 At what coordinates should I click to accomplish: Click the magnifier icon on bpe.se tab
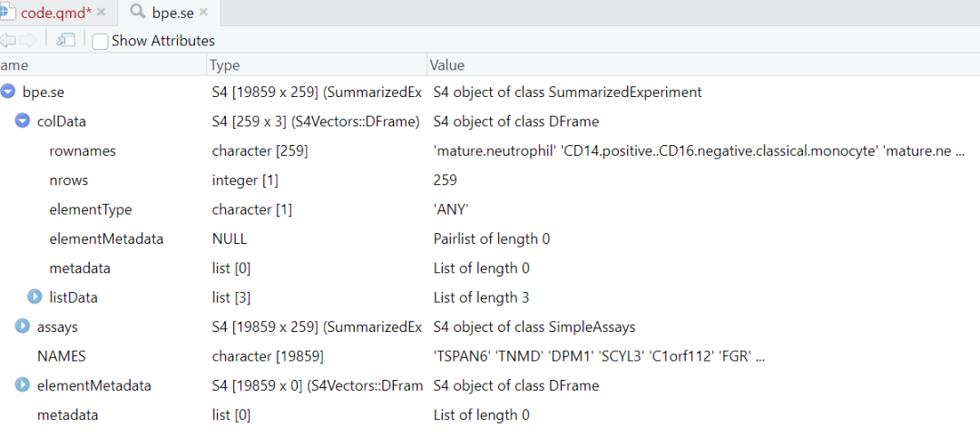pos(139,12)
